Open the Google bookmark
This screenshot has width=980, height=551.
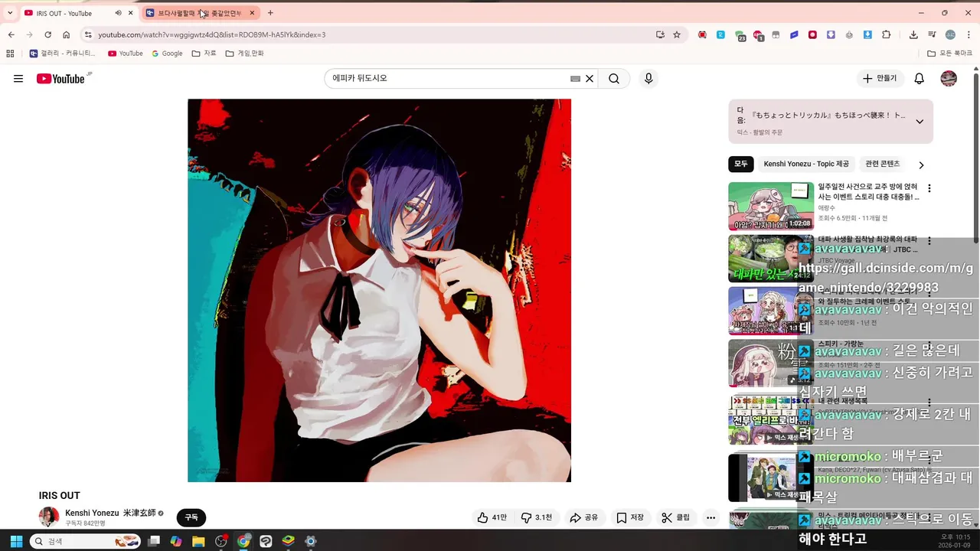click(x=167, y=54)
